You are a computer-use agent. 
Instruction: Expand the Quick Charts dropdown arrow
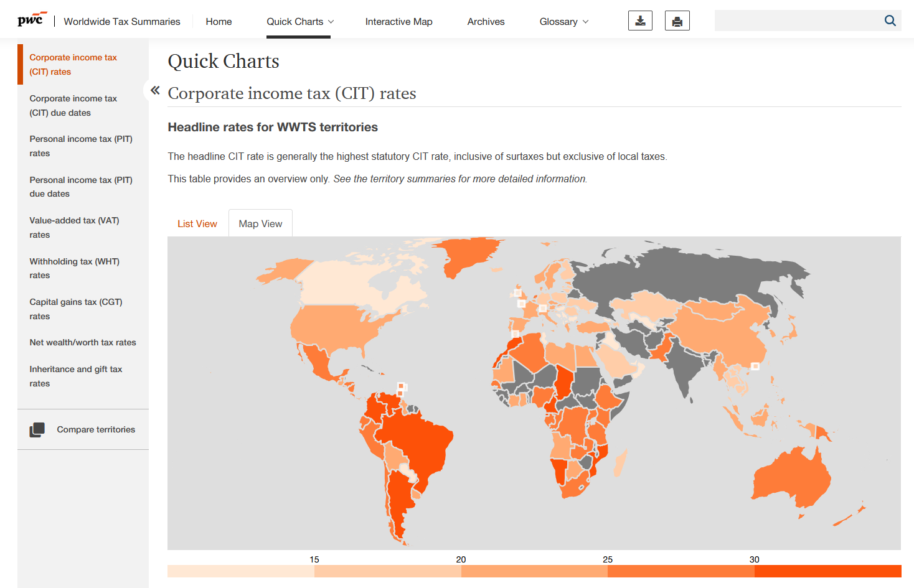331,22
